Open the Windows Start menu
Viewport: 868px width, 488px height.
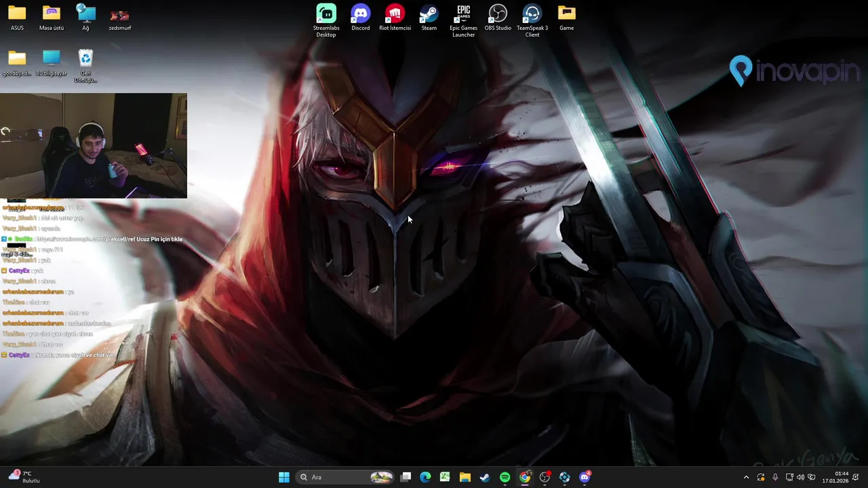click(x=284, y=477)
